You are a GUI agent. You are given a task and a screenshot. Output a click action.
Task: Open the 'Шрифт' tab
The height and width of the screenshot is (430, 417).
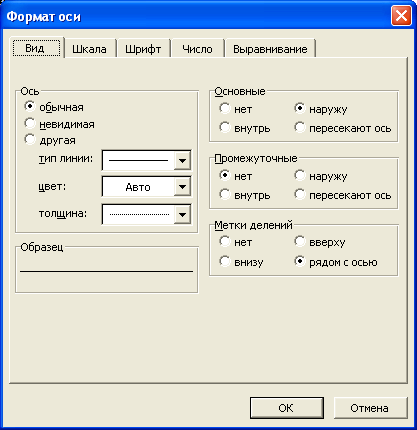pos(143,49)
